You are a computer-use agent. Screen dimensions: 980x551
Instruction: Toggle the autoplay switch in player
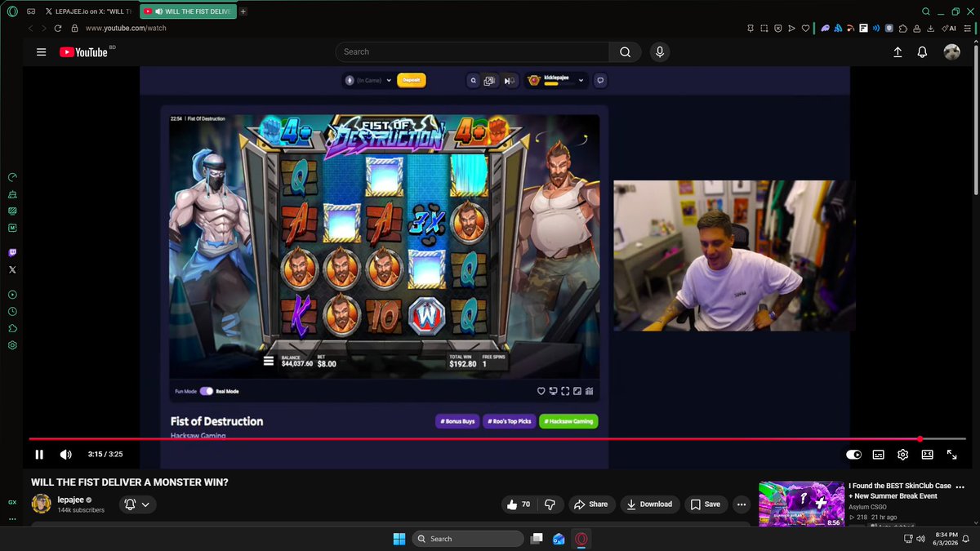[x=853, y=455]
